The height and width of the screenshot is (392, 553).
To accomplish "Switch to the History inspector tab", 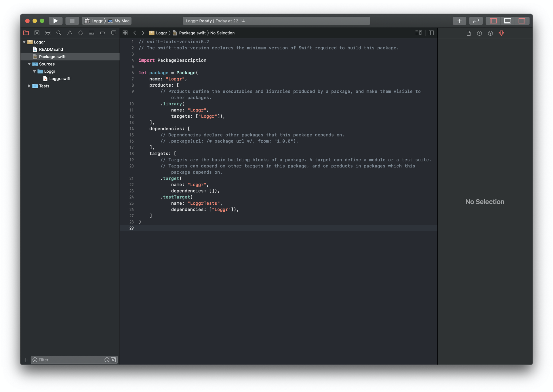I will point(479,33).
